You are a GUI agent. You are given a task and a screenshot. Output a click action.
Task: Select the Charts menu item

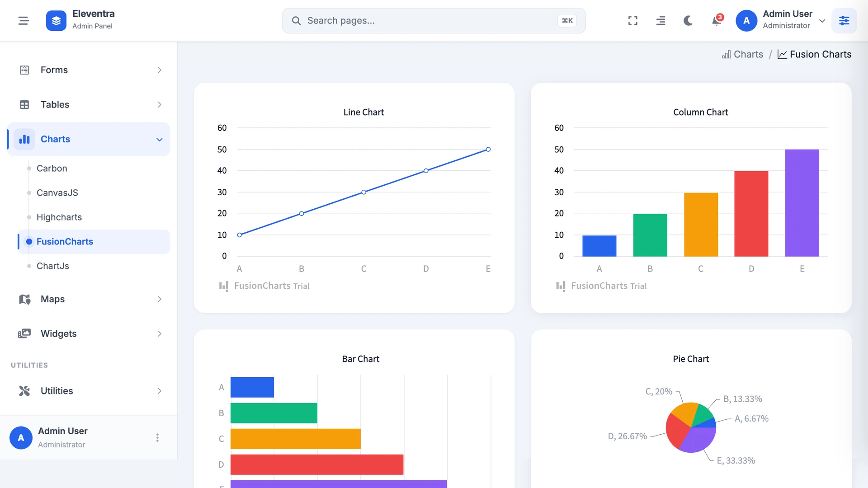pyautogui.click(x=89, y=139)
